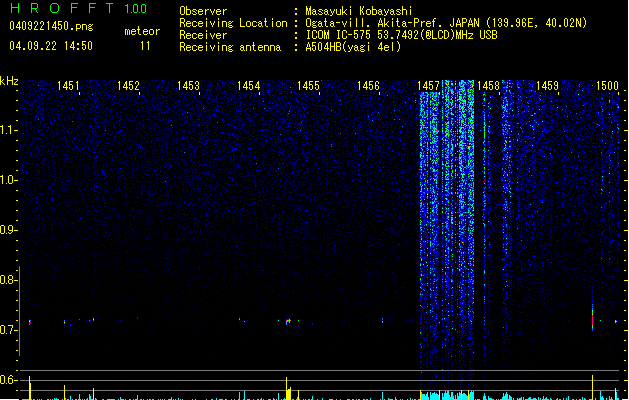The height and width of the screenshot is (400, 629).
Task: Click the 1.0.0 version number
Action: tap(135, 9)
